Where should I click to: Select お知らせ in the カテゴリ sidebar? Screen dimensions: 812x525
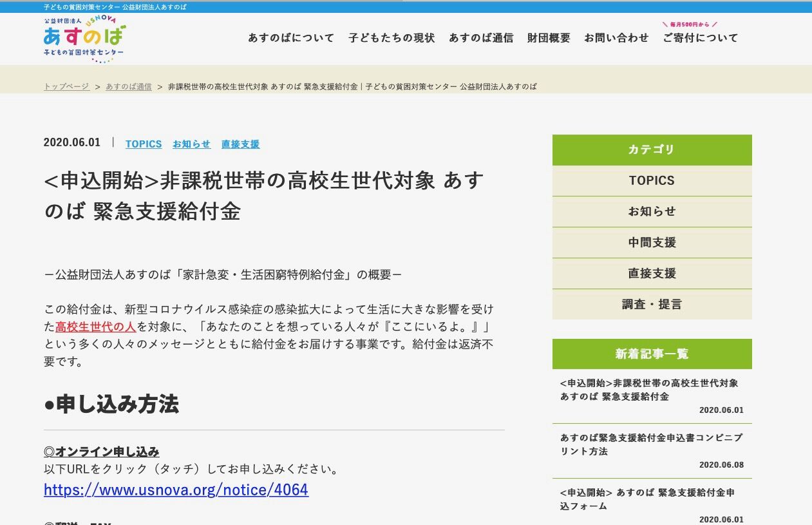pos(652,212)
